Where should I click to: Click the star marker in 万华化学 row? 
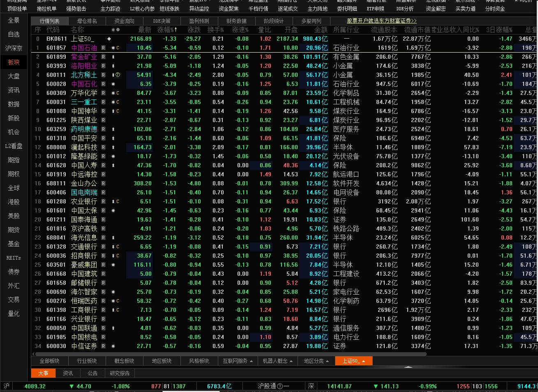tap(113, 93)
